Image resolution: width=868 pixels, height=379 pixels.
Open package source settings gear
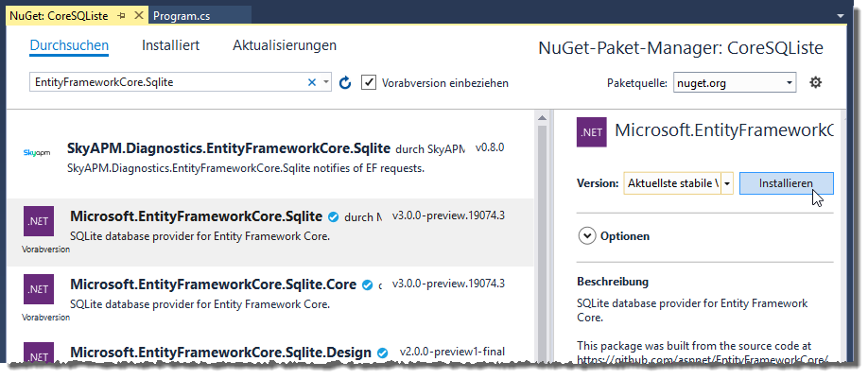click(815, 83)
